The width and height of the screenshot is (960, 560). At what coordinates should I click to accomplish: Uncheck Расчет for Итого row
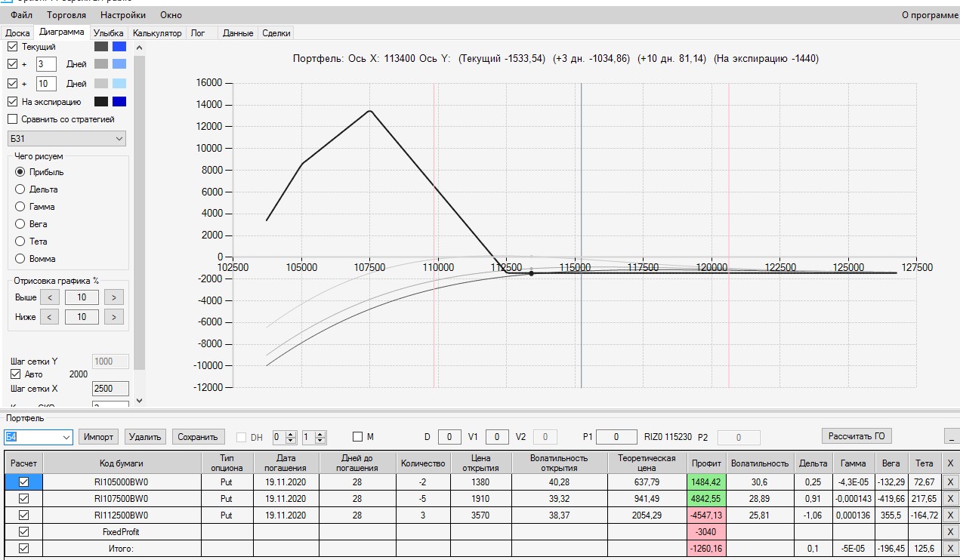23,549
